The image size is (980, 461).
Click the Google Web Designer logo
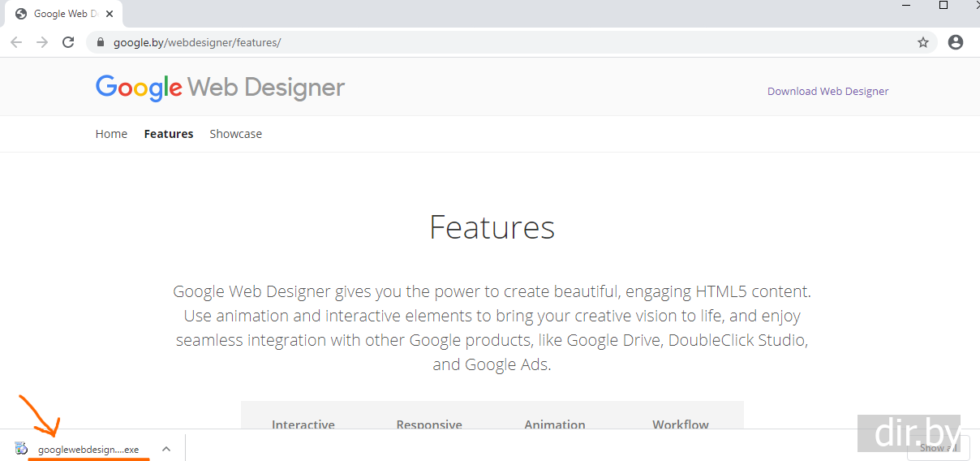(x=220, y=88)
